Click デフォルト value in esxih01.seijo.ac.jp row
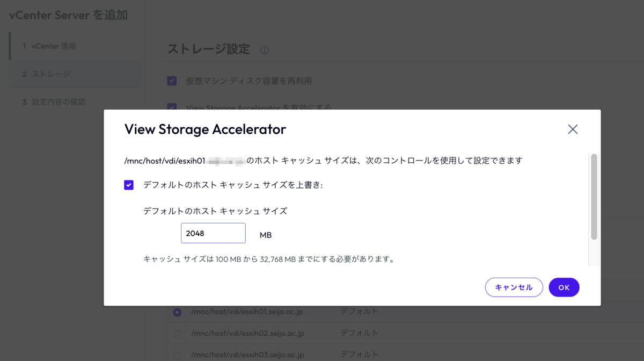Image resolution: width=644 pixels, height=361 pixels. point(360,311)
